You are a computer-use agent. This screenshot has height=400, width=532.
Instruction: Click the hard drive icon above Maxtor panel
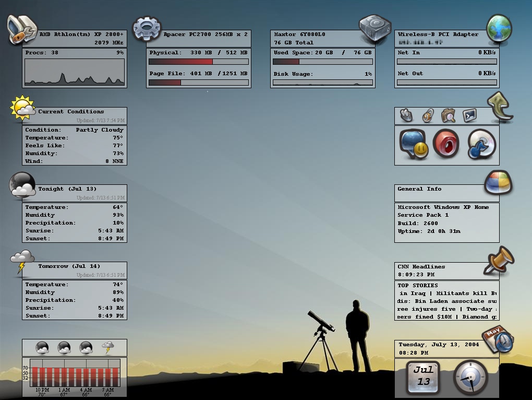tap(375, 29)
